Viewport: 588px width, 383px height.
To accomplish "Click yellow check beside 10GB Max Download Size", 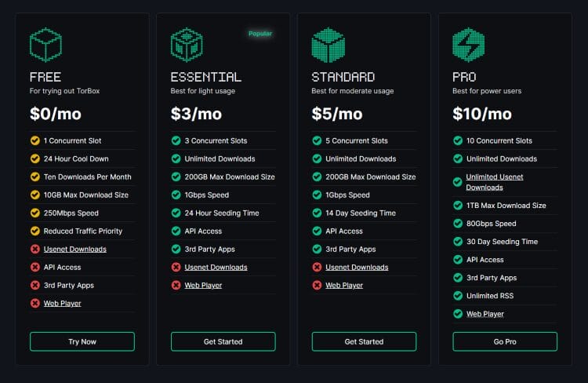I will point(34,195).
